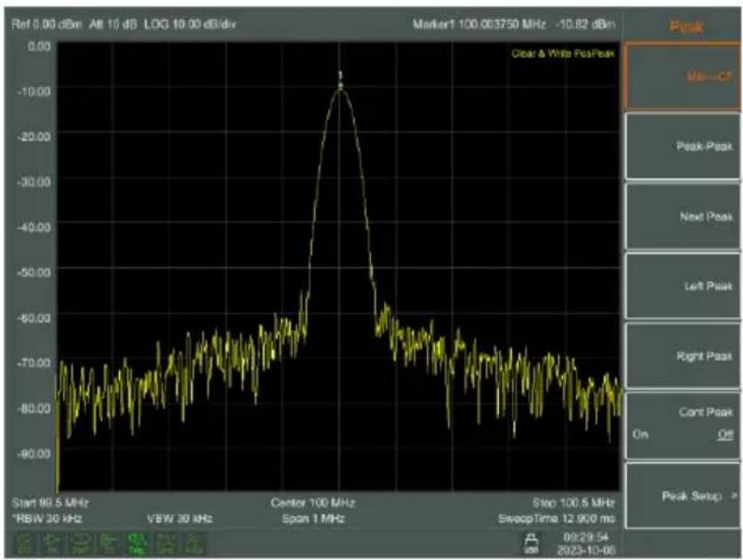Image resolution: width=743 pixels, height=560 pixels.
Task: Click the Center 100 MHz readout
Action: tap(312, 502)
